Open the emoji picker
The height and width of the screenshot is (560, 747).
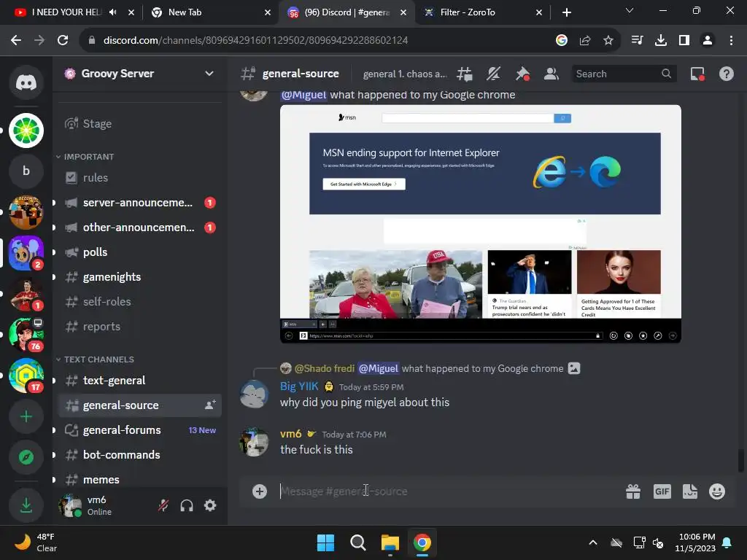point(717,491)
